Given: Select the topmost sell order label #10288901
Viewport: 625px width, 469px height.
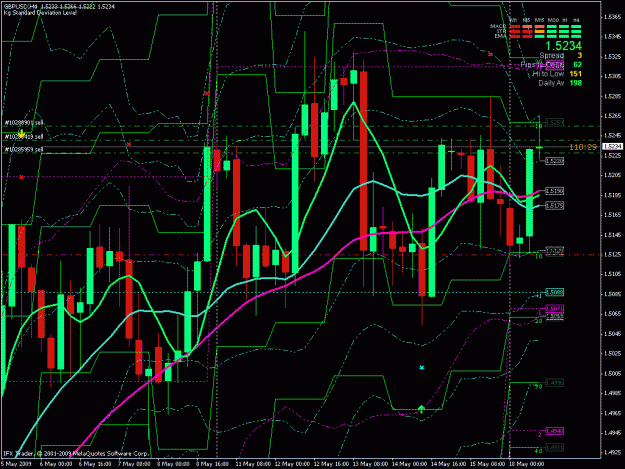Looking at the screenshot, I should (24, 123).
